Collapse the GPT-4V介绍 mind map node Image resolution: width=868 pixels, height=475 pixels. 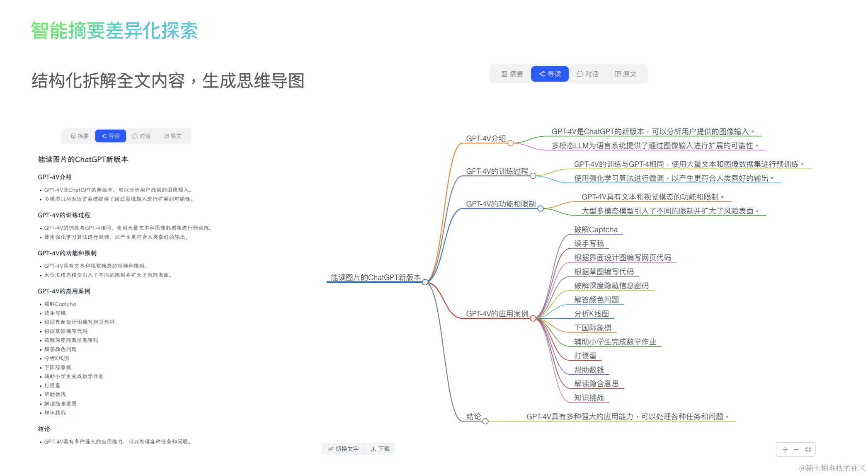(x=511, y=143)
